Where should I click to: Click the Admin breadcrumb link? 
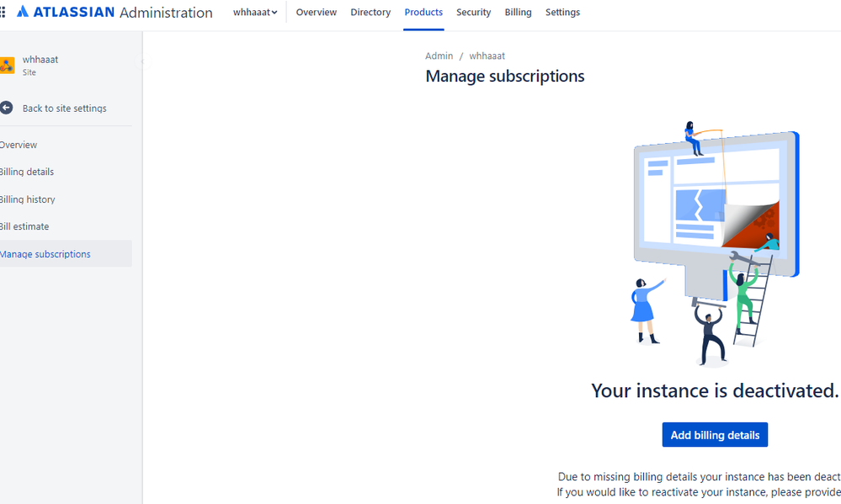(x=439, y=56)
